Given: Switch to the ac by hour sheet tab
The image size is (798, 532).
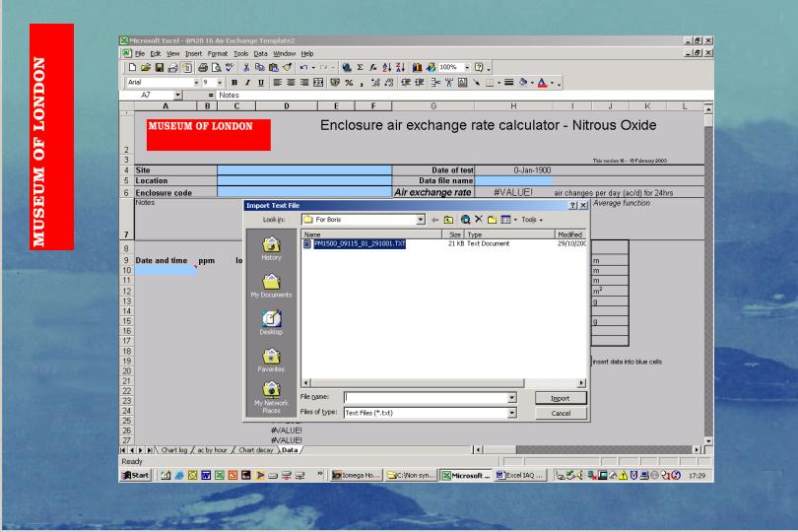Looking at the screenshot, I should coord(212,450).
